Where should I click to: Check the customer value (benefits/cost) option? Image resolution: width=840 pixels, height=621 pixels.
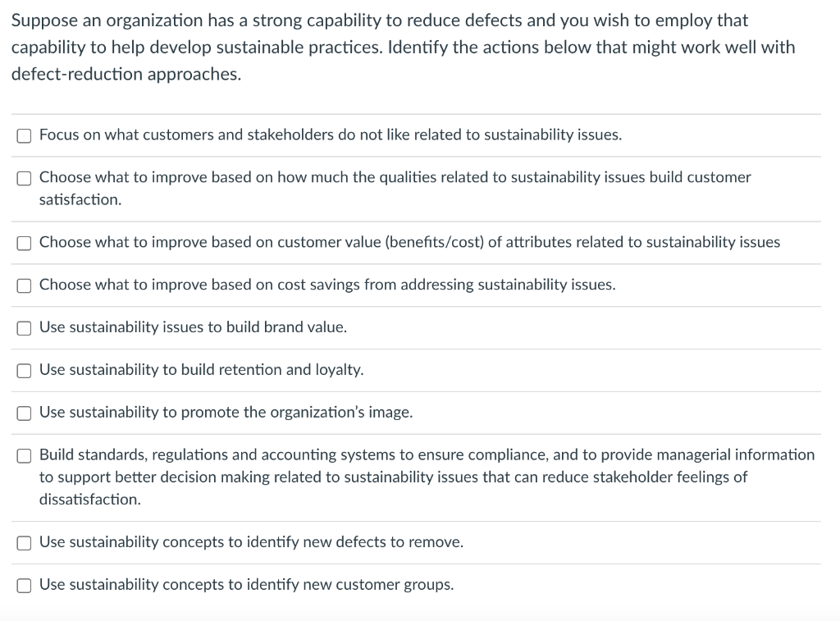[25, 243]
